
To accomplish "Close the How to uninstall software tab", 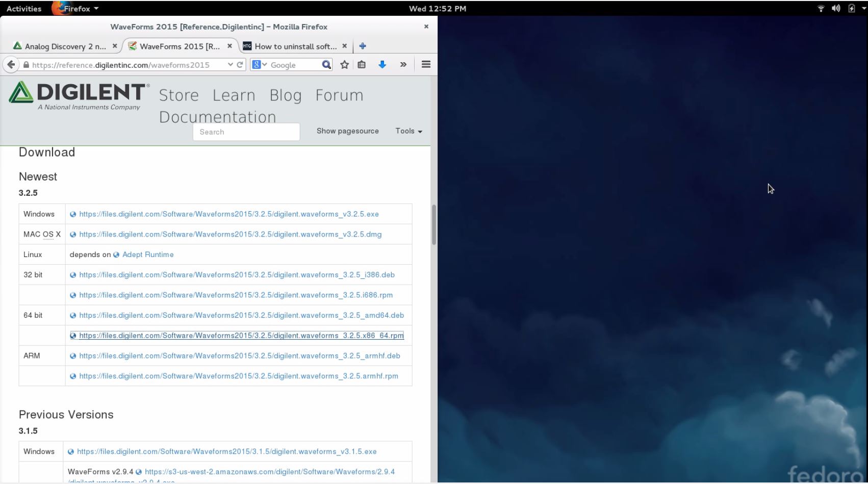I will (345, 46).
